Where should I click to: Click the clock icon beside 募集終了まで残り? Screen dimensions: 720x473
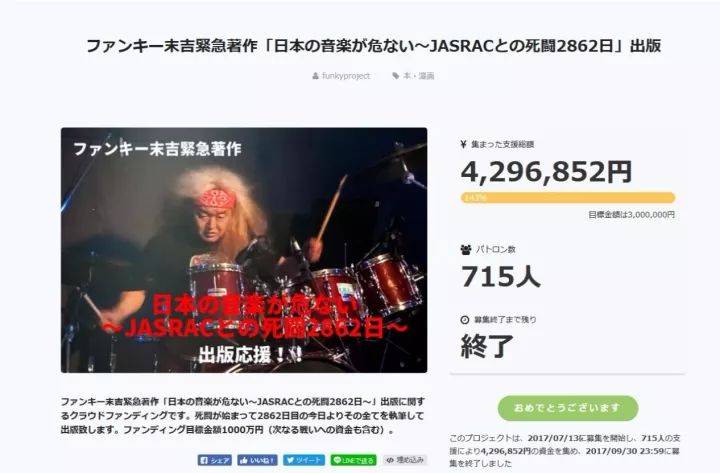pos(465,320)
